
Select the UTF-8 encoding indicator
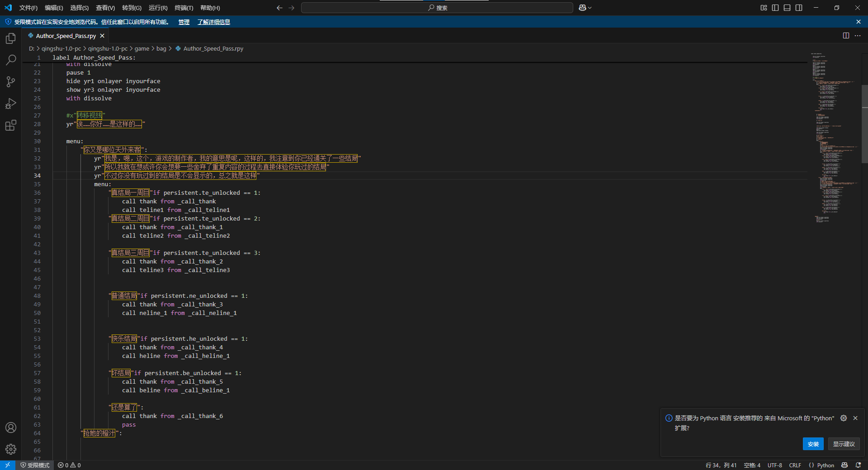[774, 465]
